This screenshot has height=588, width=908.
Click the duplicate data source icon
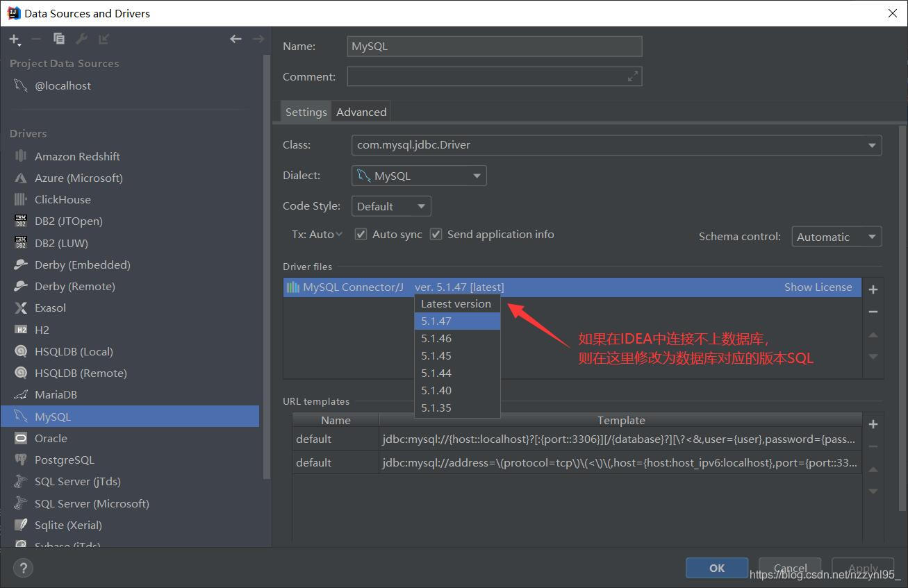tap(59, 39)
